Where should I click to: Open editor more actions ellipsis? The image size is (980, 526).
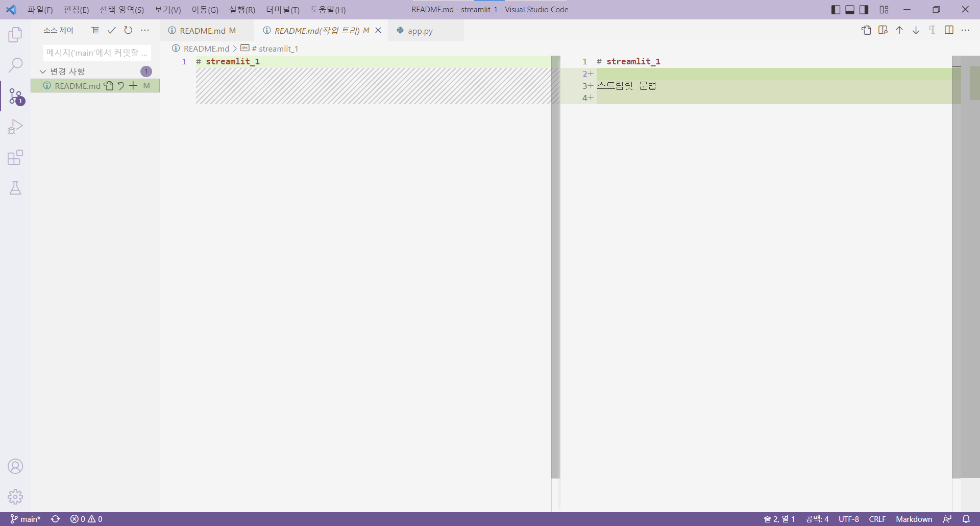(x=965, y=30)
